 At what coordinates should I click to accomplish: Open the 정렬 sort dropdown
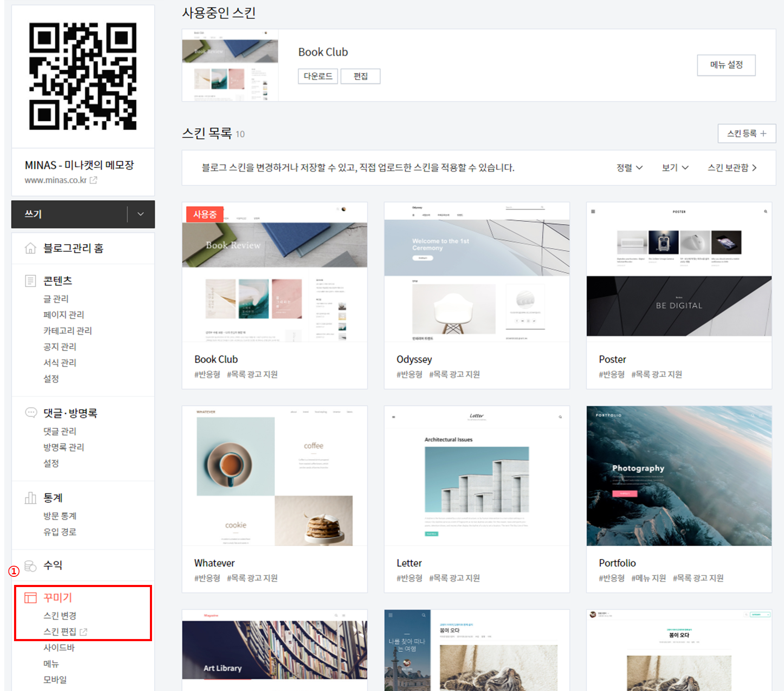629,168
